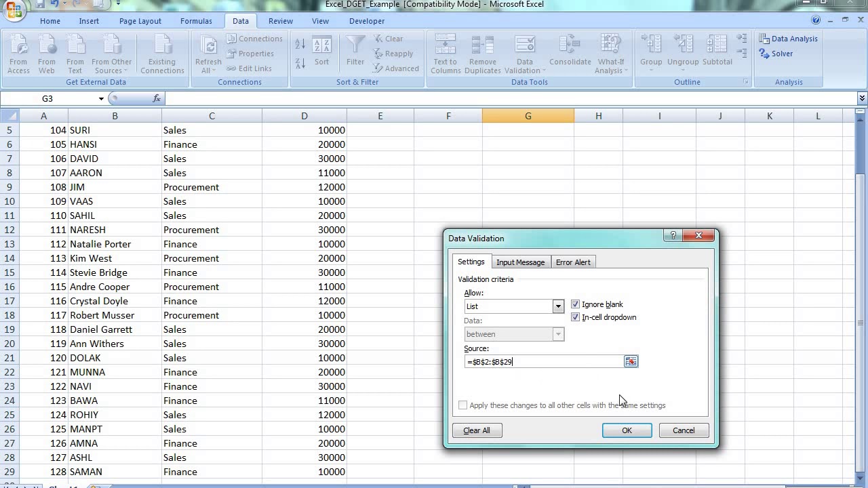Viewport: 868px width, 488px height.
Task: Click the insert function fx icon
Action: [x=157, y=98]
